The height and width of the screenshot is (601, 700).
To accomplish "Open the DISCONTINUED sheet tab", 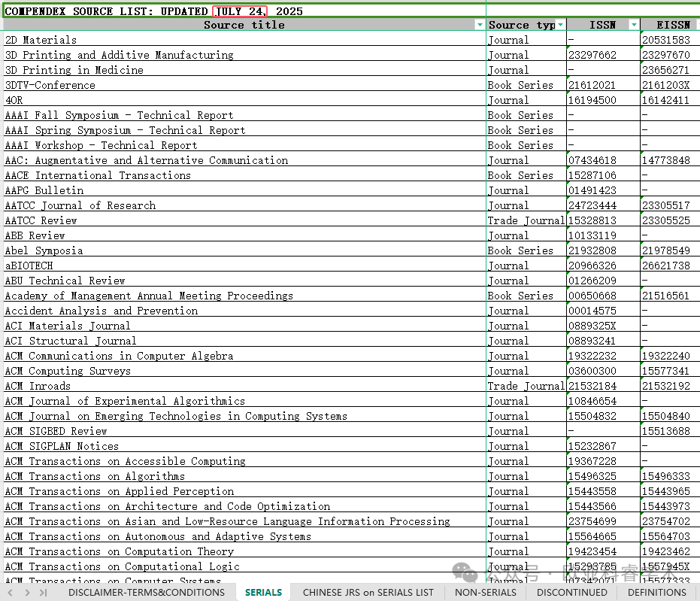I will (572, 593).
